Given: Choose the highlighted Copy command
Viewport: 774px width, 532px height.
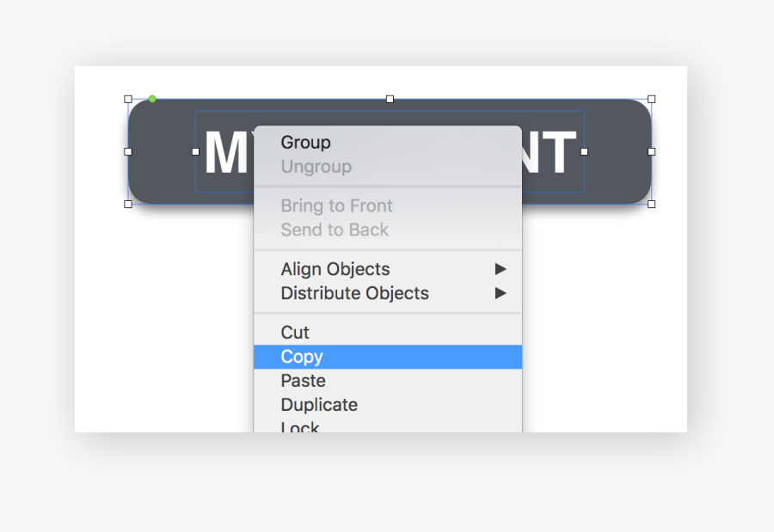Looking at the screenshot, I should [x=302, y=356].
